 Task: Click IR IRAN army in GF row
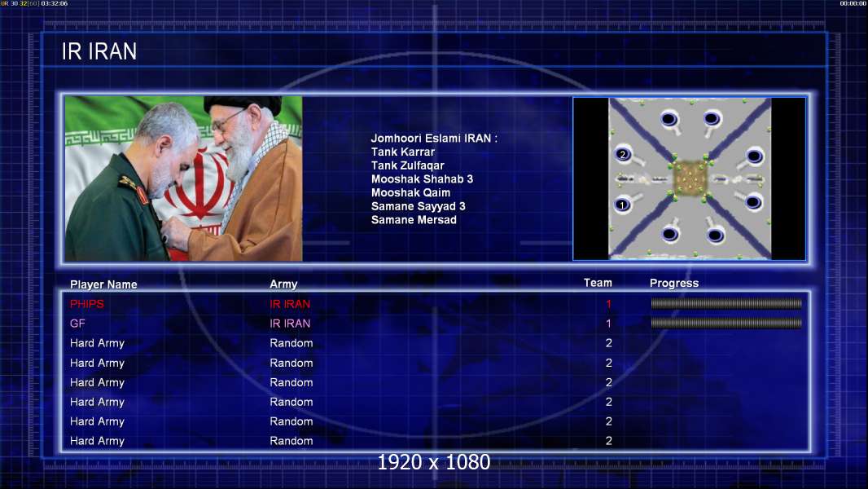coord(290,324)
